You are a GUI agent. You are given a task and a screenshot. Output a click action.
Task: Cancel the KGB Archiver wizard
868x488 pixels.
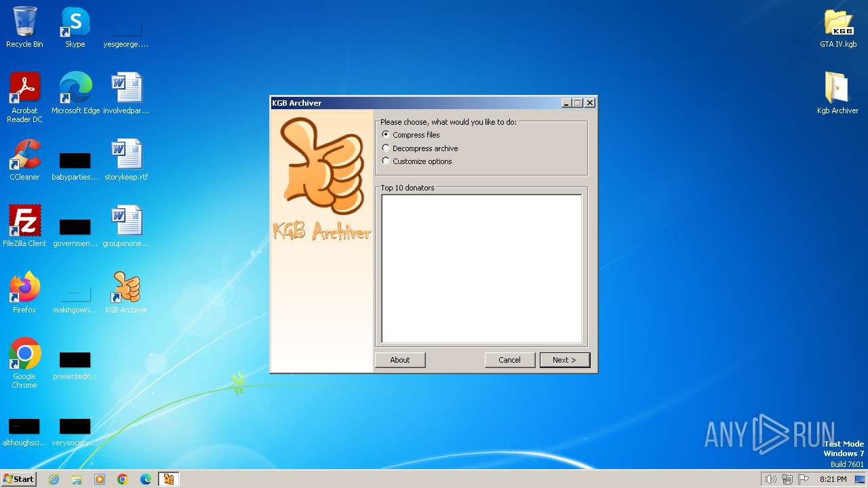pyautogui.click(x=509, y=360)
